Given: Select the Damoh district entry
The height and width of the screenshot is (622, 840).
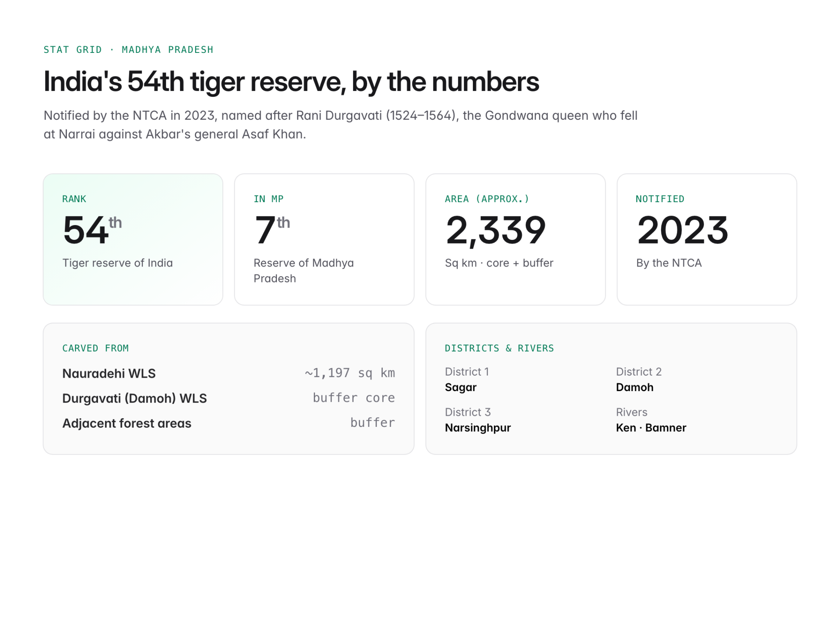Looking at the screenshot, I should pos(639,379).
